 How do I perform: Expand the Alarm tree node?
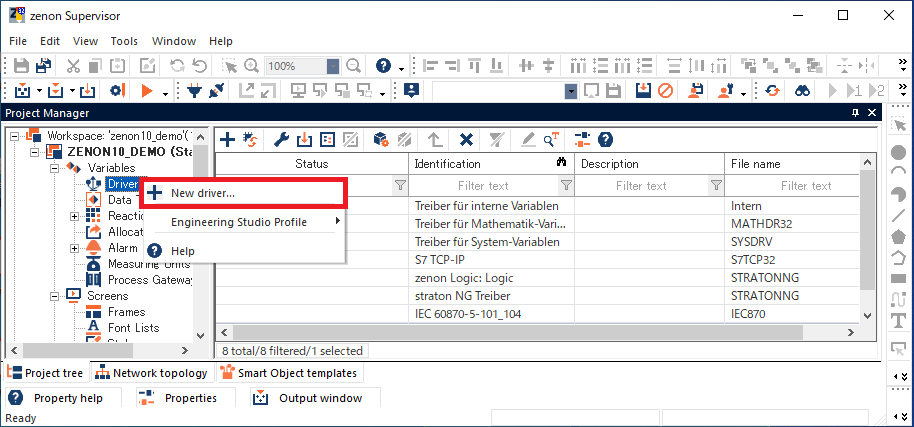tap(75, 248)
